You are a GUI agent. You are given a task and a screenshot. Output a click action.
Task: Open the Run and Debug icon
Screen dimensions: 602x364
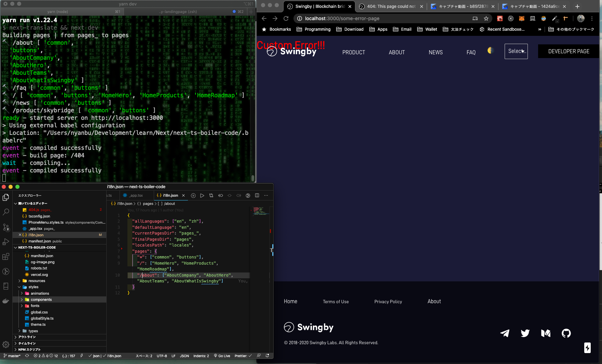[x=6, y=242]
